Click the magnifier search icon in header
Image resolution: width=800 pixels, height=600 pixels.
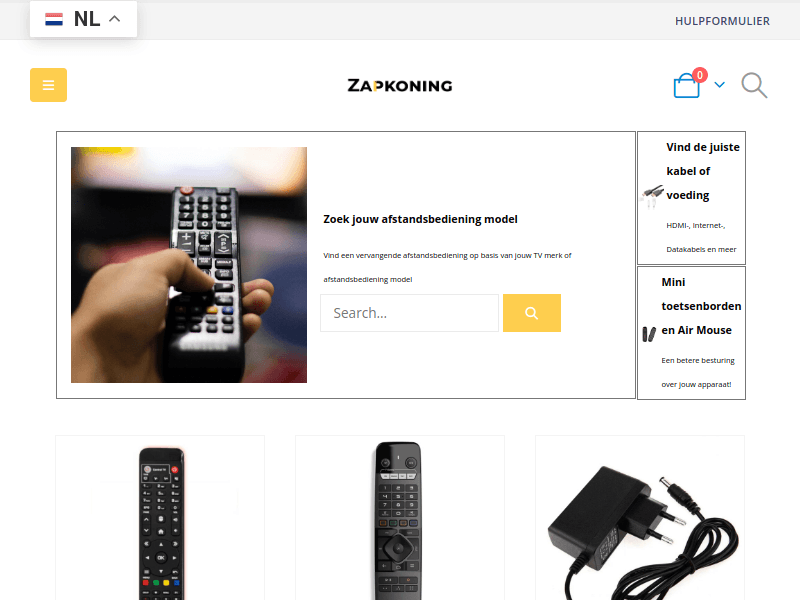[x=754, y=85]
